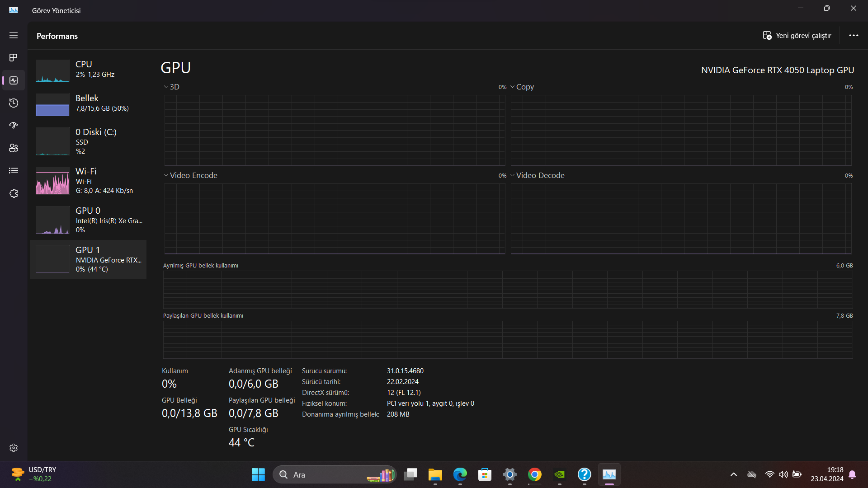Open Google Chrome from the taskbar
This screenshot has width=868, height=488.
(x=534, y=474)
